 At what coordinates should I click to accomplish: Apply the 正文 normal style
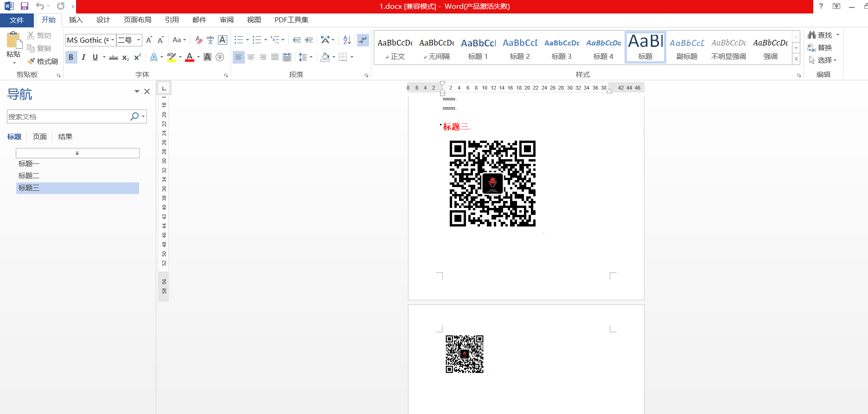[395, 48]
